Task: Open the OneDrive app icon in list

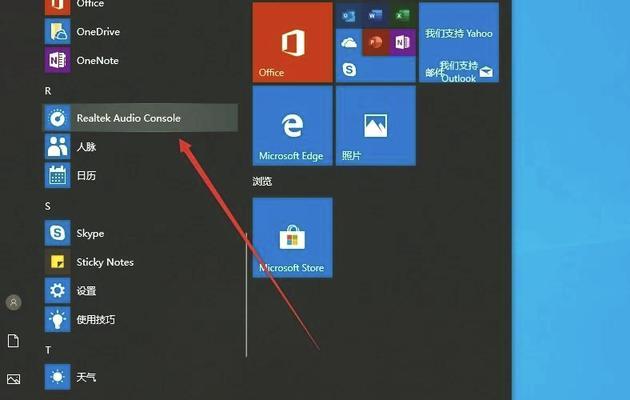Action: point(57,31)
